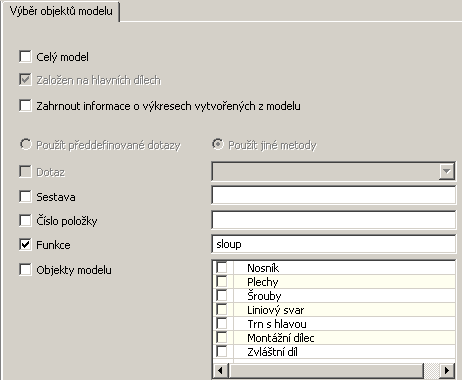Click the Číslo položky input field

[x=333, y=220]
